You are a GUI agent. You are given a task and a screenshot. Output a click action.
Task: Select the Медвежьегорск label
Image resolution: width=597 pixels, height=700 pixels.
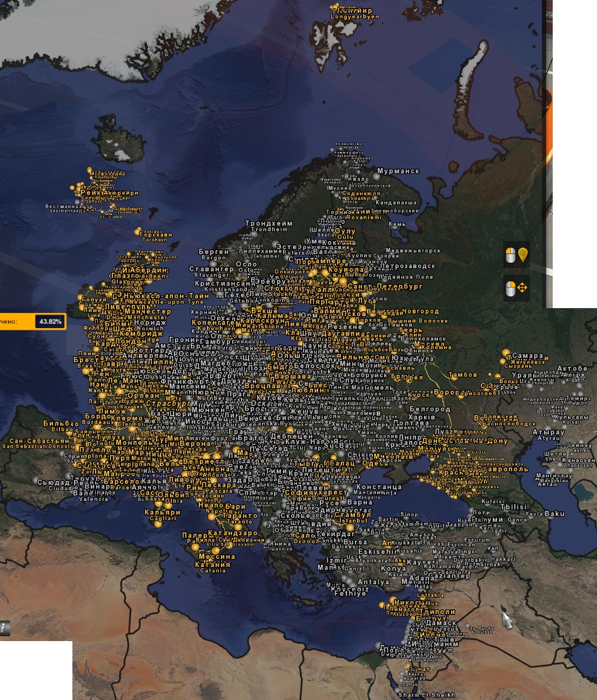pos(413,250)
